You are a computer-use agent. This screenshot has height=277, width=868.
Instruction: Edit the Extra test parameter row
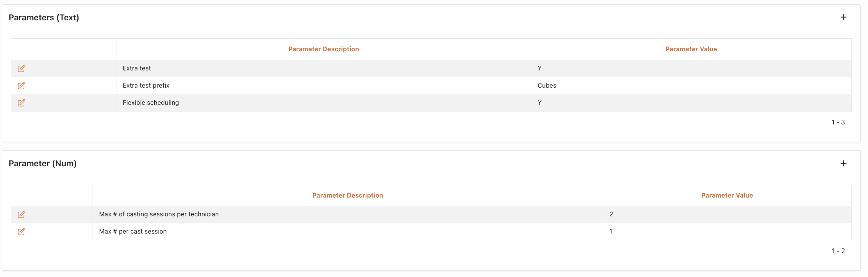pyautogui.click(x=21, y=68)
